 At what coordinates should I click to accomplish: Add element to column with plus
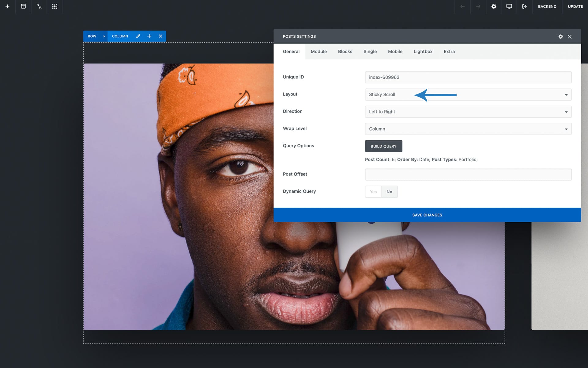coord(149,36)
